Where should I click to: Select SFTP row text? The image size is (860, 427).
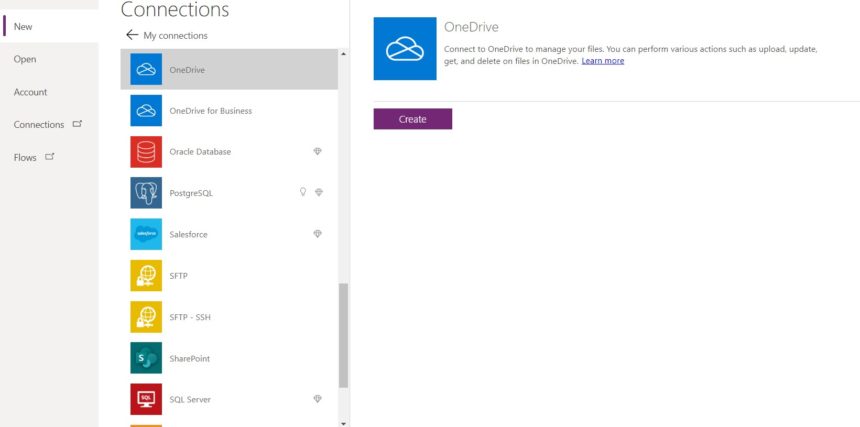[179, 276]
